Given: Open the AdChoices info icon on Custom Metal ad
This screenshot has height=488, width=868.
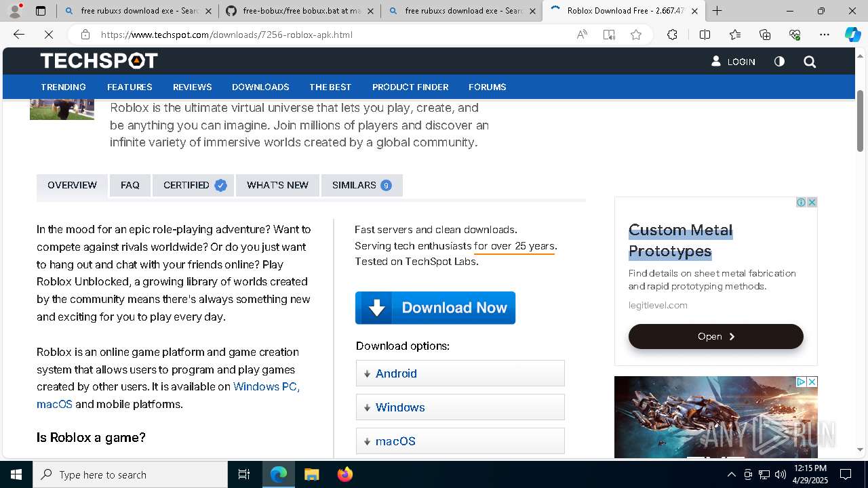Looking at the screenshot, I should pyautogui.click(x=801, y=202).
